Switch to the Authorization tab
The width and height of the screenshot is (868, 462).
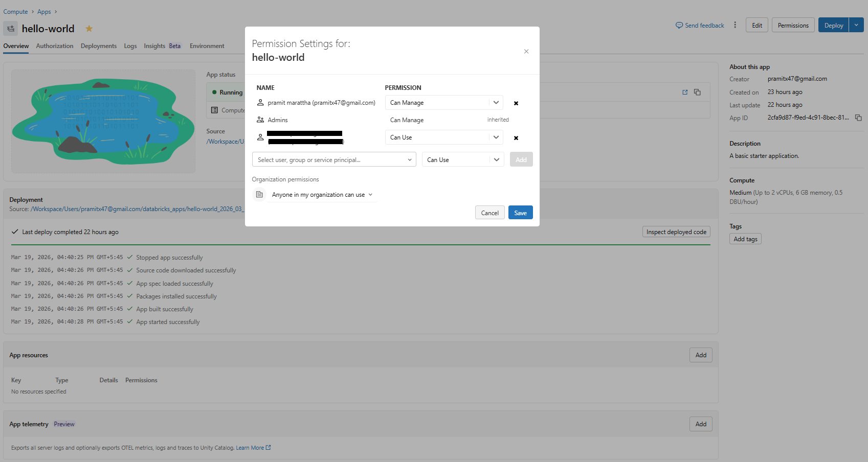[54, 46]
